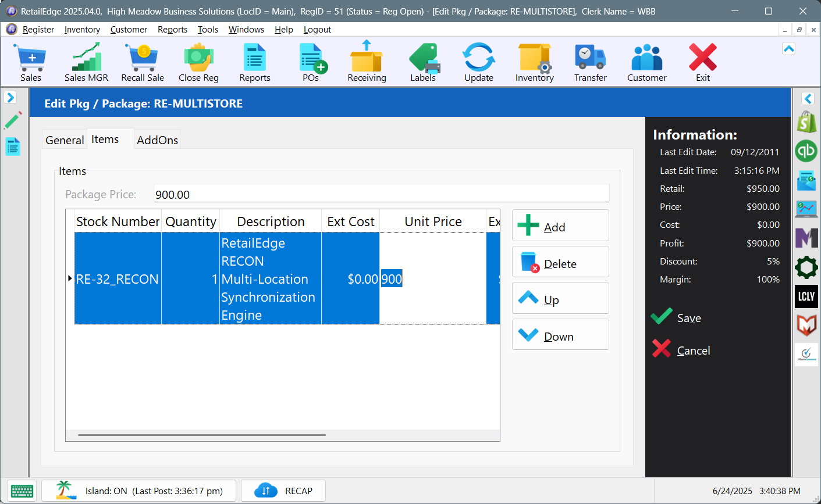Click the Description column header

pyautogui.click(x=271, y=221)
